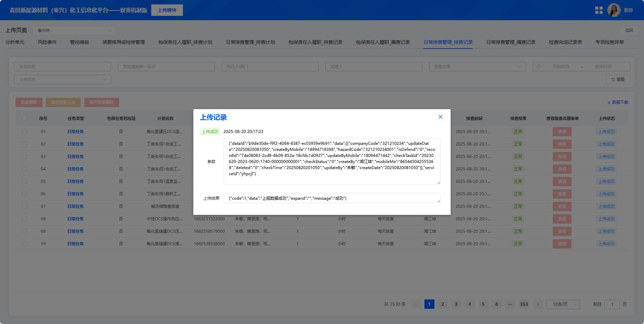644x324 pixels.
Task: Check the checkbox for row 03
Action: (24, 156)
